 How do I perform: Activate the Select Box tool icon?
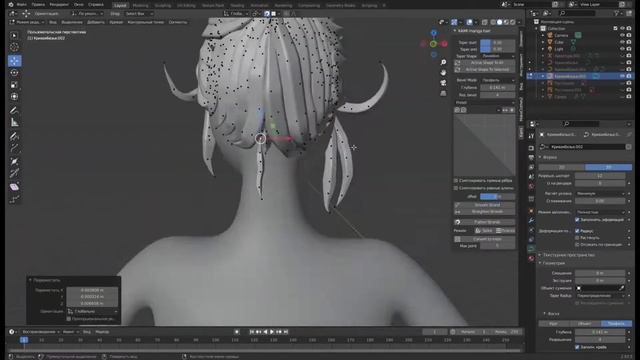[x=14, y=35]
